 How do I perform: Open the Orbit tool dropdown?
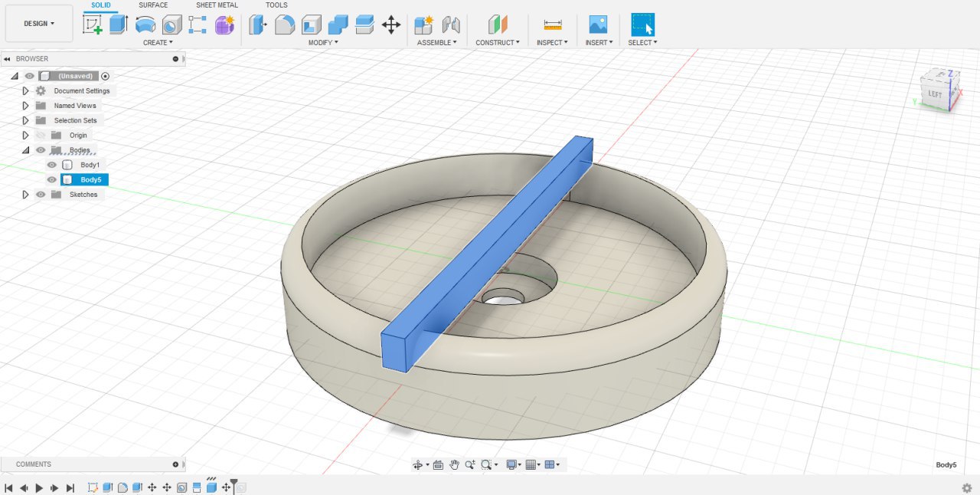point(427,464)
